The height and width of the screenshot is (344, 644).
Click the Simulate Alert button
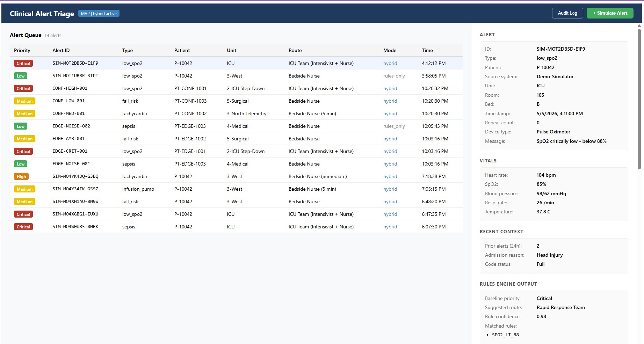coord(610,13)
